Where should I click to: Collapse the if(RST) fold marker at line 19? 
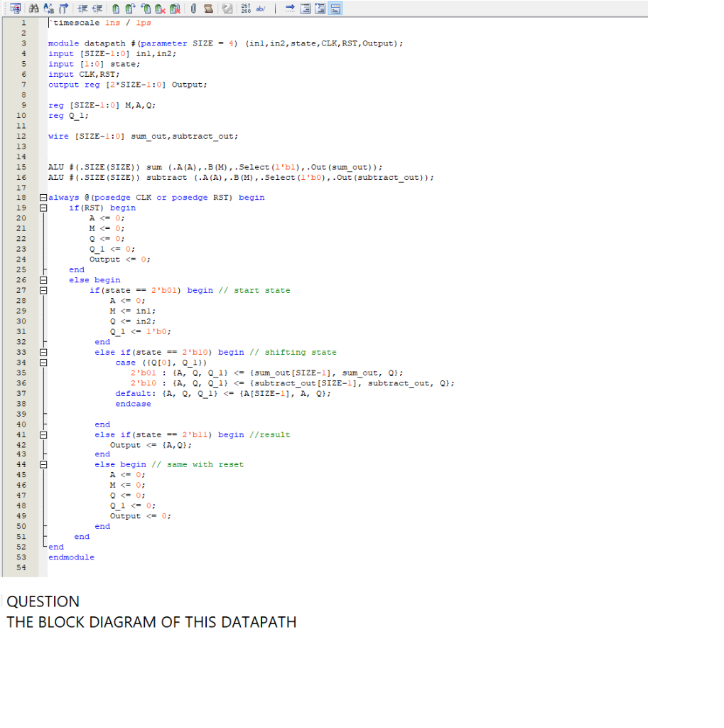click(x=43, y=208)
